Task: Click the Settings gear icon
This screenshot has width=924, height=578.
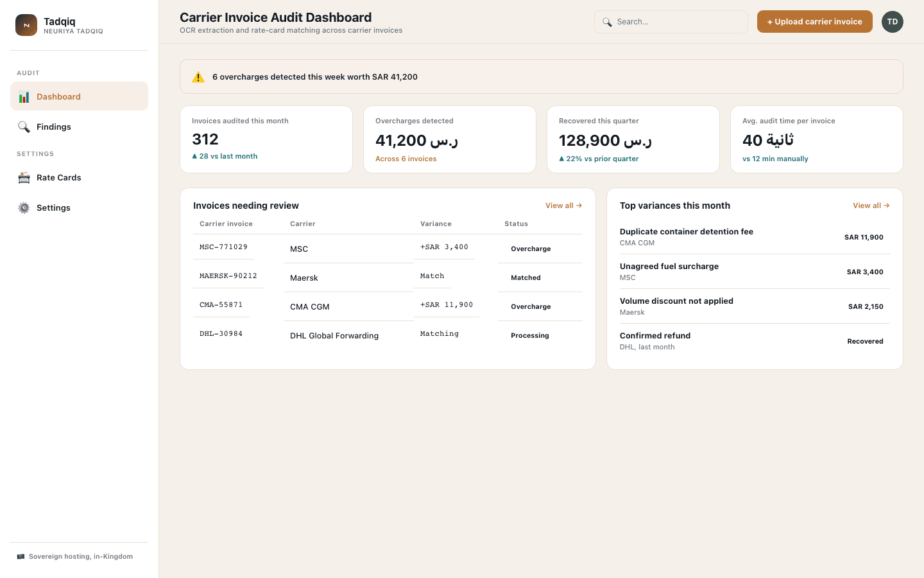Action: coord(24,208)
